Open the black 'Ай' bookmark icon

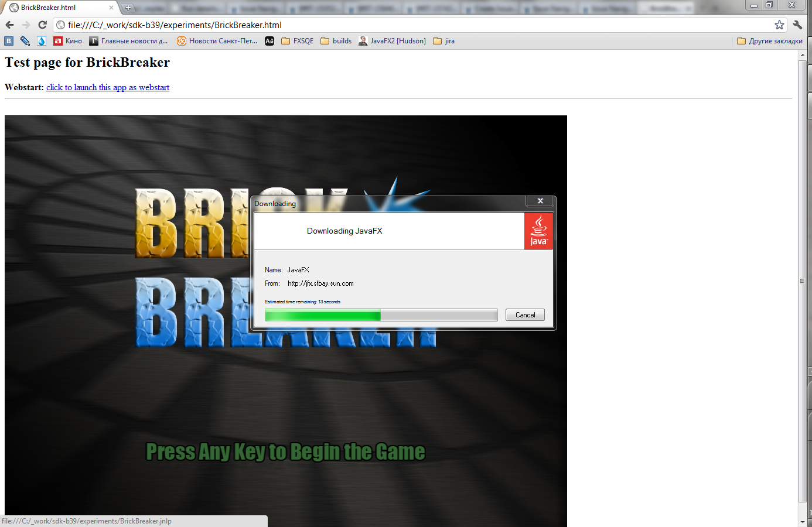tap(269, 41)
